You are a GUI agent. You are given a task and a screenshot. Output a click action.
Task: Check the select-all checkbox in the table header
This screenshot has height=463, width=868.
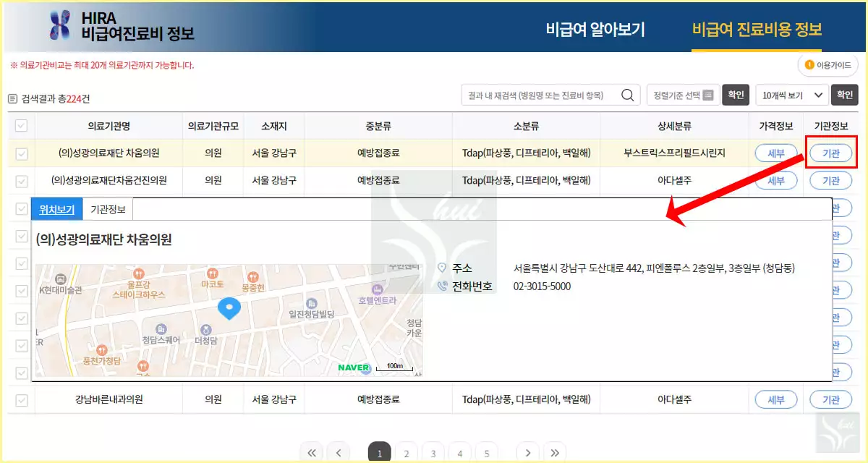pos(21,124)
